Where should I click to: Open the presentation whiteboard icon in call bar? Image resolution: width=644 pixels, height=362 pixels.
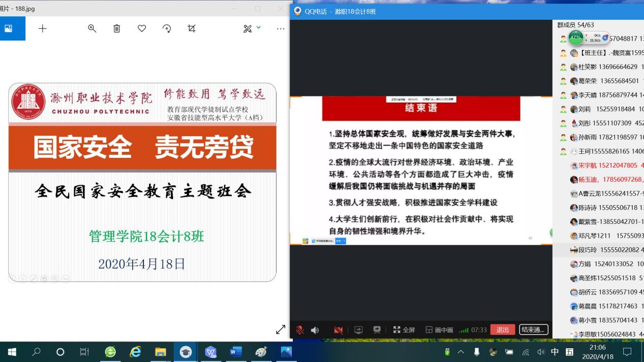click(377, 330)
